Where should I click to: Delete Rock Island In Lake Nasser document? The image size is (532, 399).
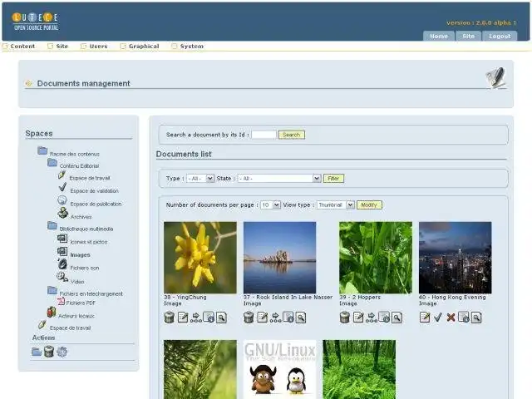click(249, 318)
